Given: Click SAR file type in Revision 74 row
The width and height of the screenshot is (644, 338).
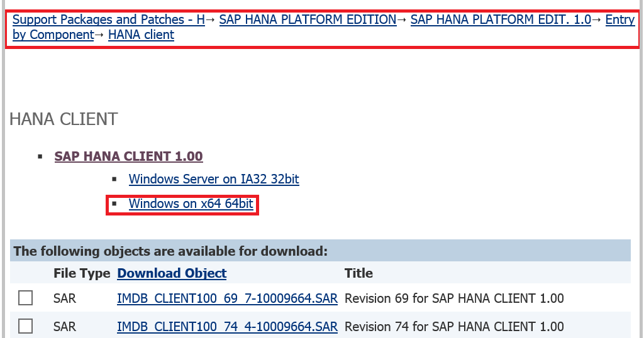Looking at the screenshot, I should click(x=65, y=327).
